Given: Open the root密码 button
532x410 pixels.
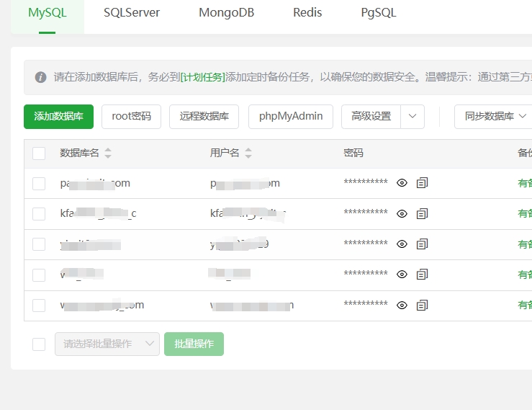Looking at the screenshot, I should click(131, 117).
